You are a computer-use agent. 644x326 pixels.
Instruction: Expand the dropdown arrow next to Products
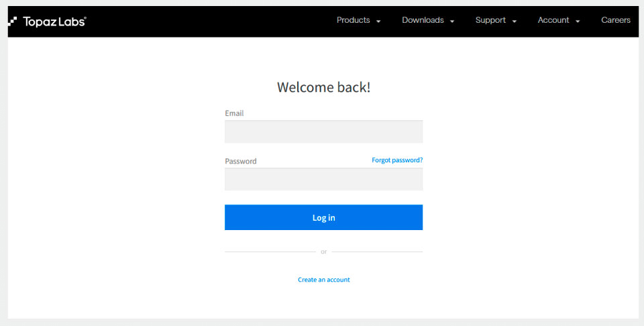(378, 21)
